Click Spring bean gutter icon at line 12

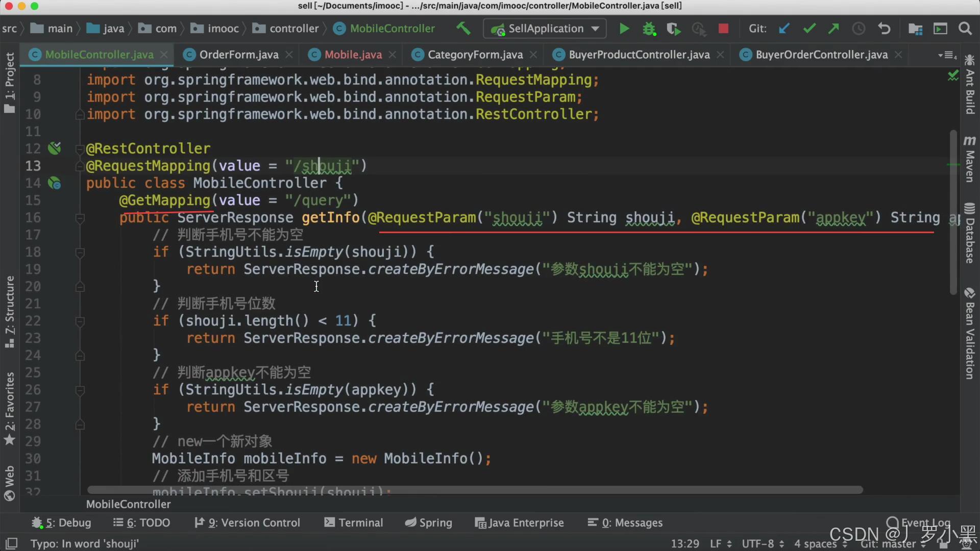54,148
